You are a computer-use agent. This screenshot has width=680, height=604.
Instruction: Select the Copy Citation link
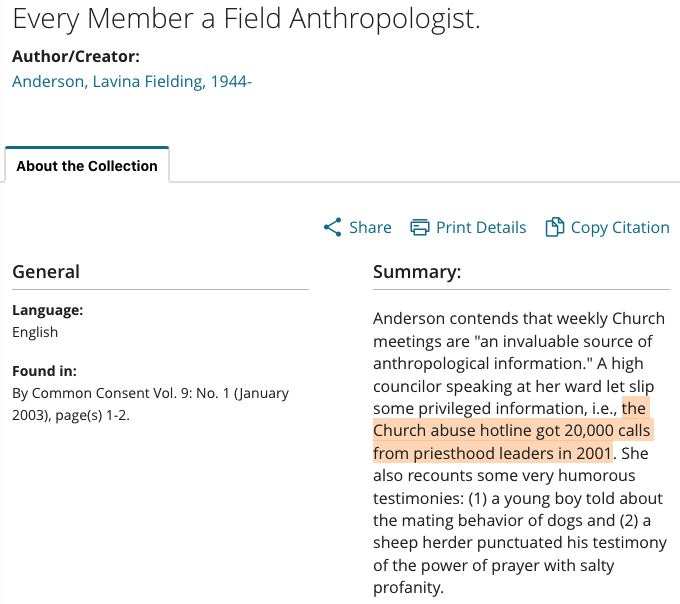(620, 227)
